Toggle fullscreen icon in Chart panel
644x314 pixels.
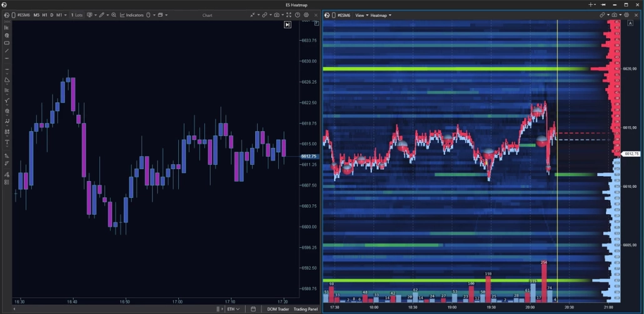289,15
